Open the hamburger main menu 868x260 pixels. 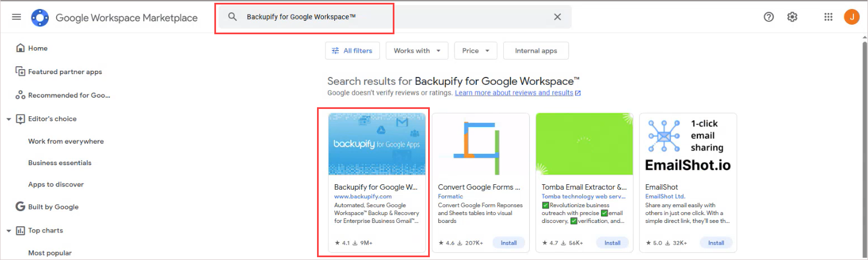(x=16, y=17)
